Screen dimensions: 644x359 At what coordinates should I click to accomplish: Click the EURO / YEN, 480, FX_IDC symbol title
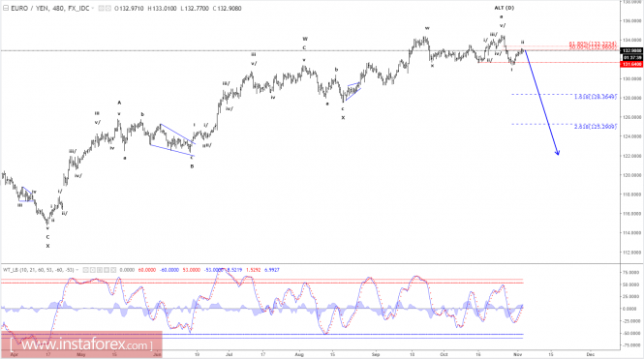pyautogui.click(x=50, y=8)
